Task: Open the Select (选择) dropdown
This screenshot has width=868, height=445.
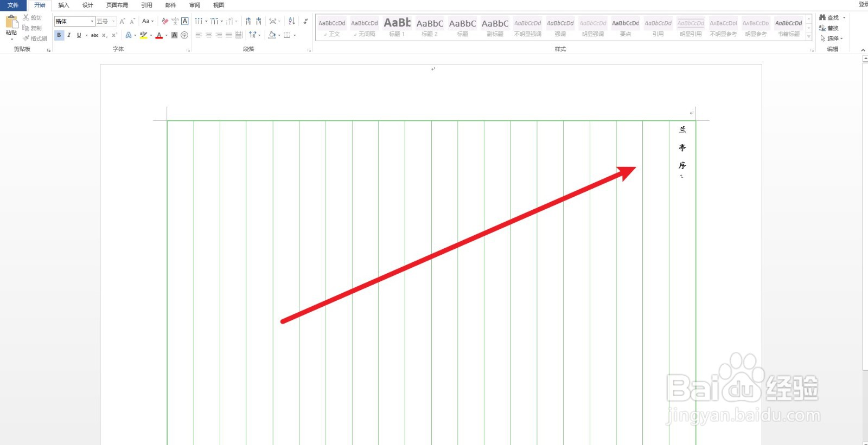Action: point(831,38)
